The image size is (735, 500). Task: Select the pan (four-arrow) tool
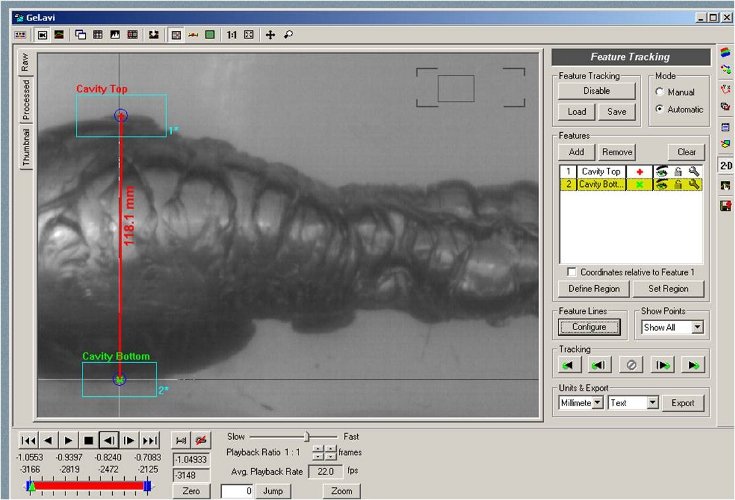tap(270, 35)
